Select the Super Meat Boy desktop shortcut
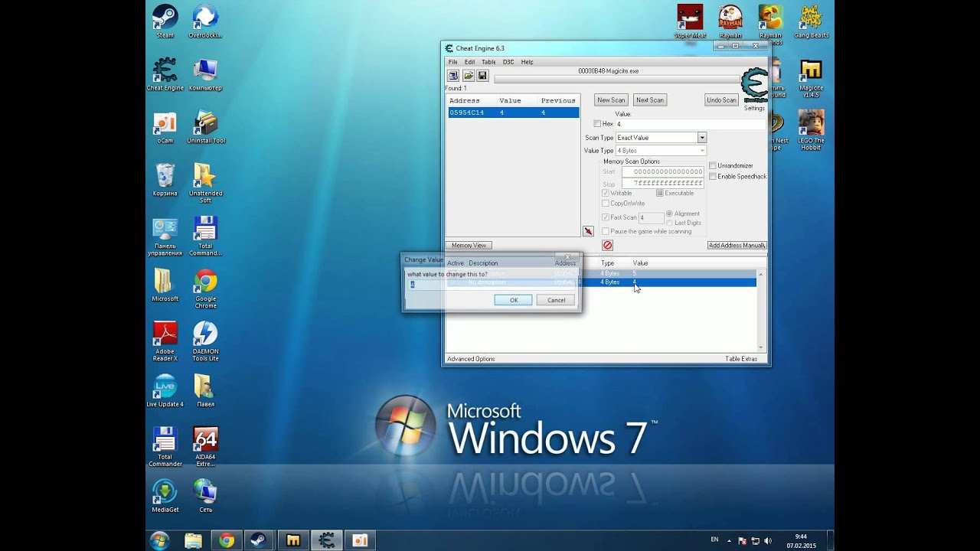The image size is (980, 551). pyautogui.click(x=690, y=21)
